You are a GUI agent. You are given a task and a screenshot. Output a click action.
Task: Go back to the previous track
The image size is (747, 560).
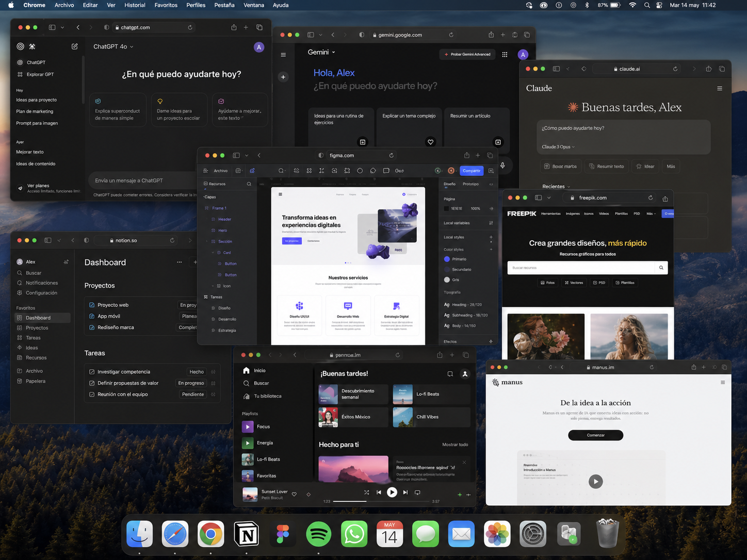coord(379,492)
